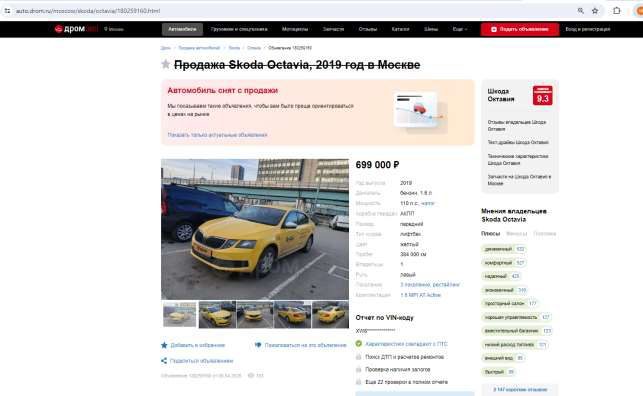Click the 'комфортный' opinion tag
Screen dimensions: 643x396
coord(504,262)
